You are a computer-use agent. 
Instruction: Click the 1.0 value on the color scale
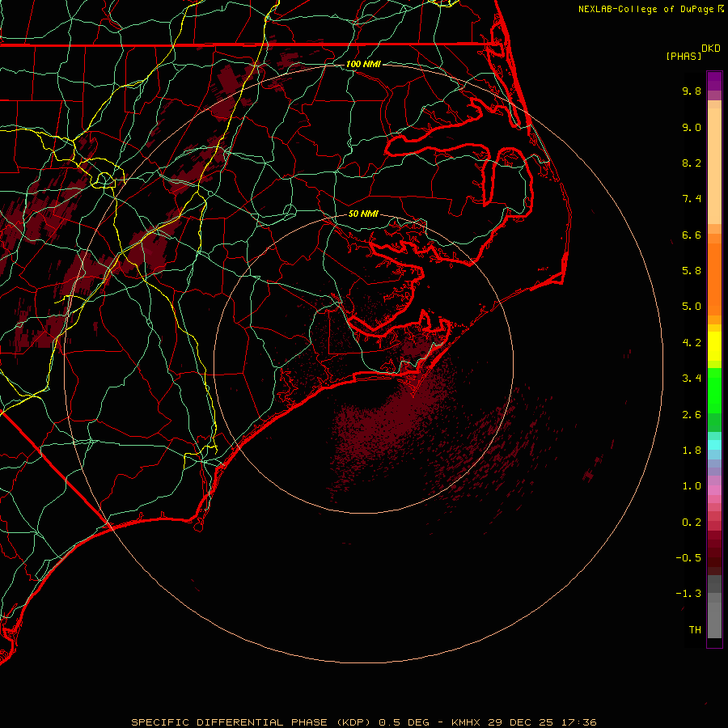point(692,486)
